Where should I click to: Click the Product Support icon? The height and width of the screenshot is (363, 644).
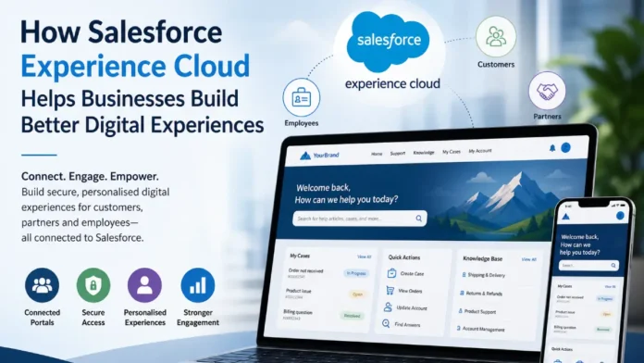coord(460,311)
